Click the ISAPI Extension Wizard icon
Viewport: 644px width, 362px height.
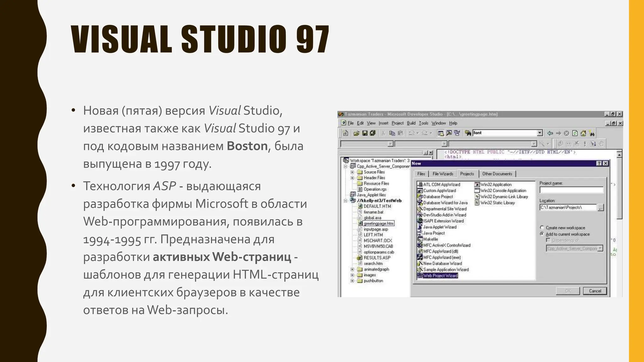420,221
